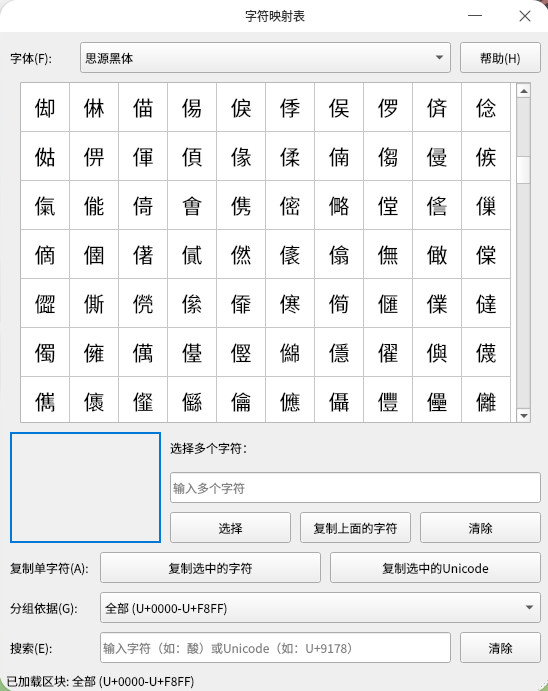Close the 字符映射表 window
The height and width of the screenshot is (691, 548).
coord(524,16)
